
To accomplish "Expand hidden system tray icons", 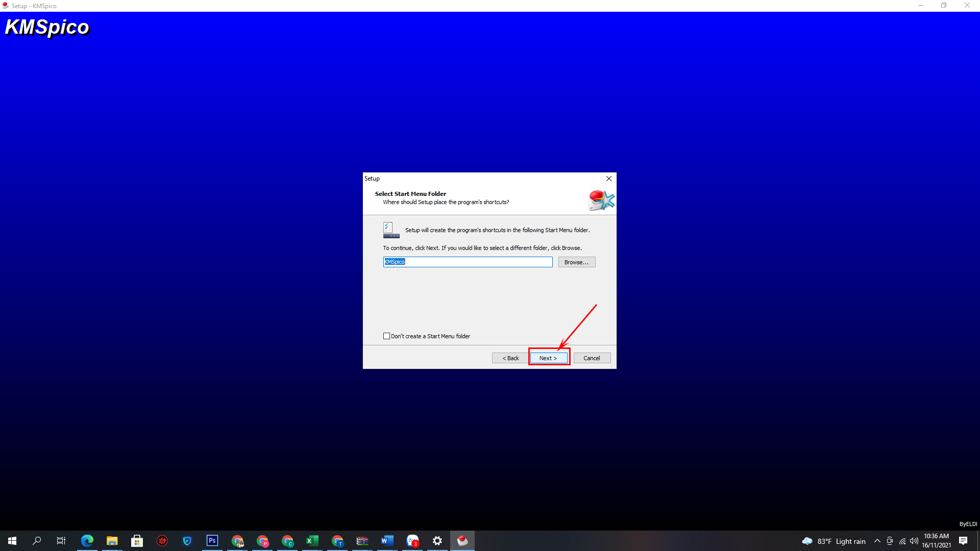I will (877, 541).
